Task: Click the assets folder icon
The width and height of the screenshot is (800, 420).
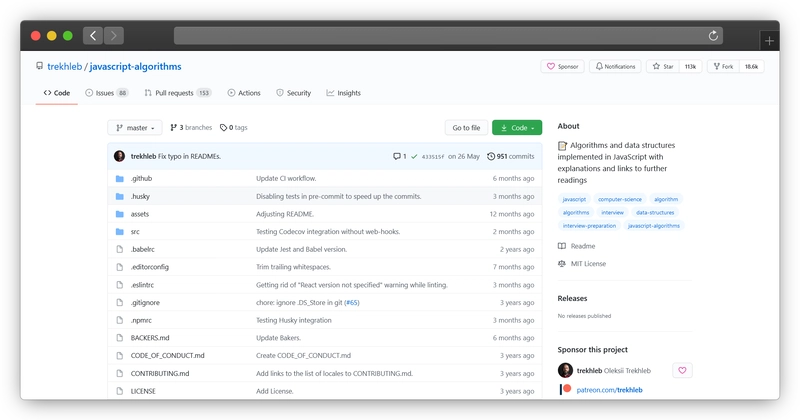Action: point(119,214)
